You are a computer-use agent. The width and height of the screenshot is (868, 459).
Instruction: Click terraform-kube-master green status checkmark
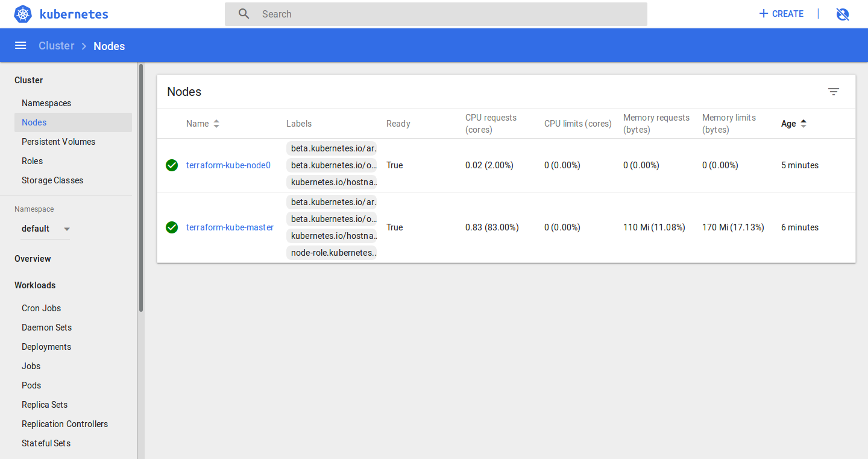click(172, 227)
